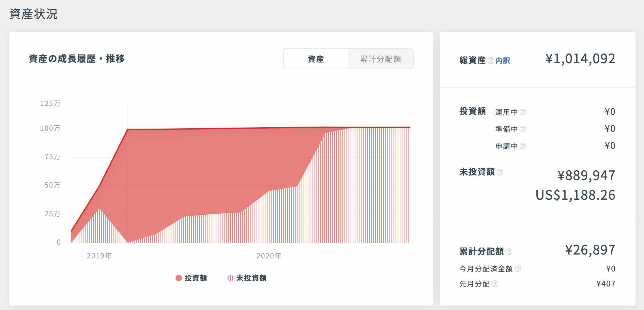Switch to the 資産 tab
Viewport: 644px width, 310px height.
[x=316, y=59]
